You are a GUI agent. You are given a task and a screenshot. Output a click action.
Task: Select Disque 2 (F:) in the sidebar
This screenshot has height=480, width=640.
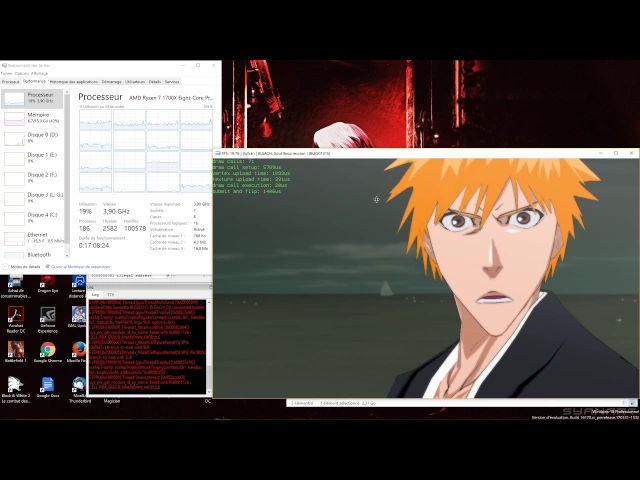(32, 178)
